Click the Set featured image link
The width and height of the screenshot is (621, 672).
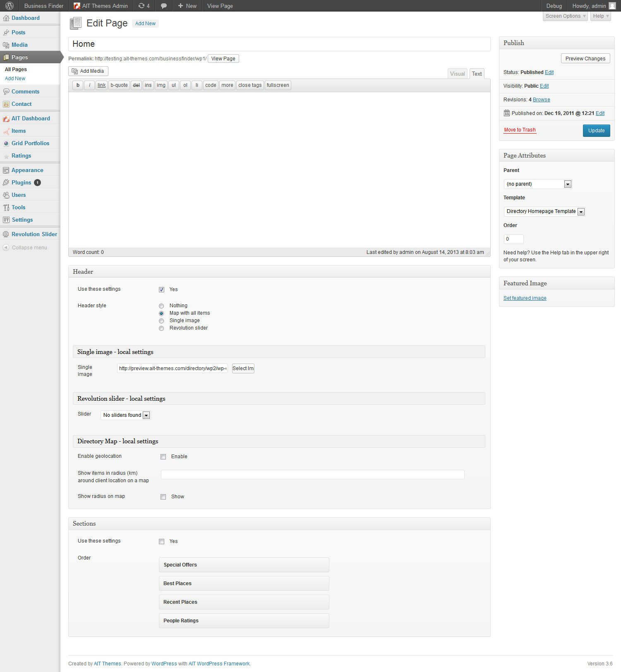525,298
